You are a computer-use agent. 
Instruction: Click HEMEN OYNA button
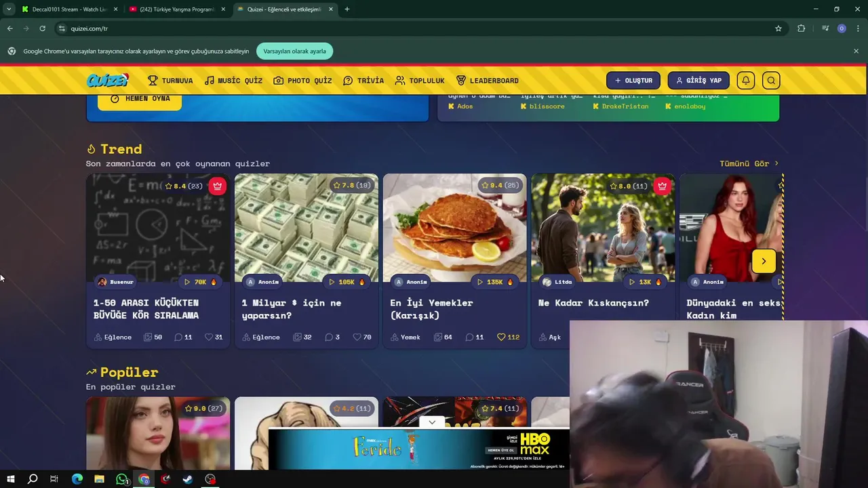(140, 99)
